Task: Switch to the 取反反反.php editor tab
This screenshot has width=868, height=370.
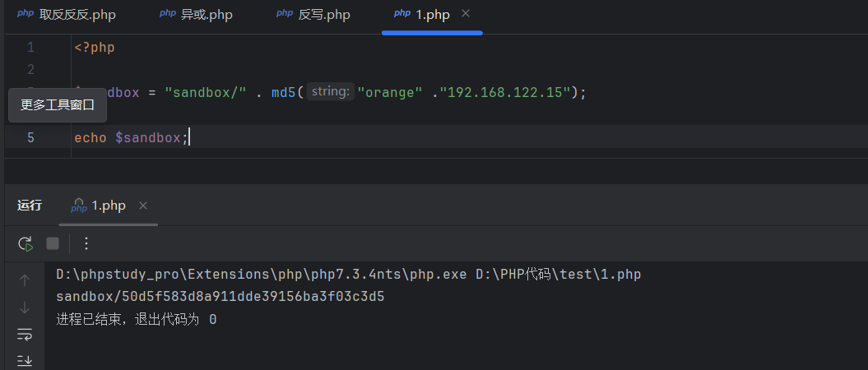Action: point(77,15)
